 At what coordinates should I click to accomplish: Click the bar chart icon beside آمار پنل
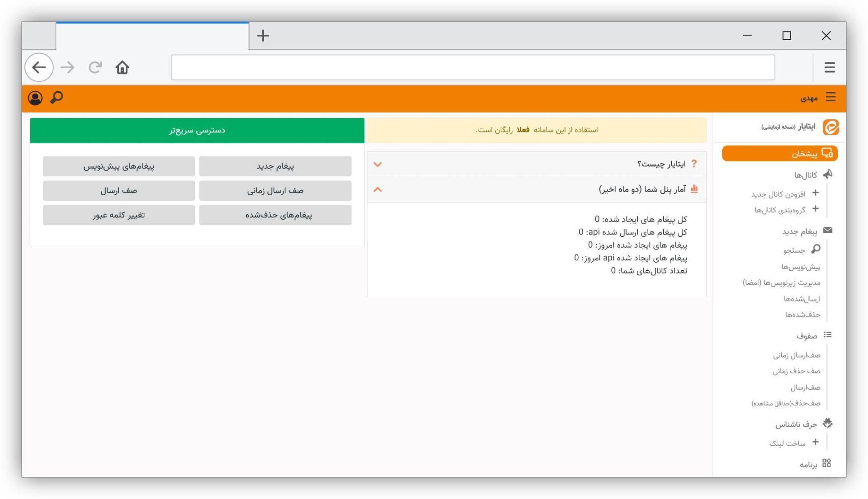pyautogui.click(x=694, y=188)
